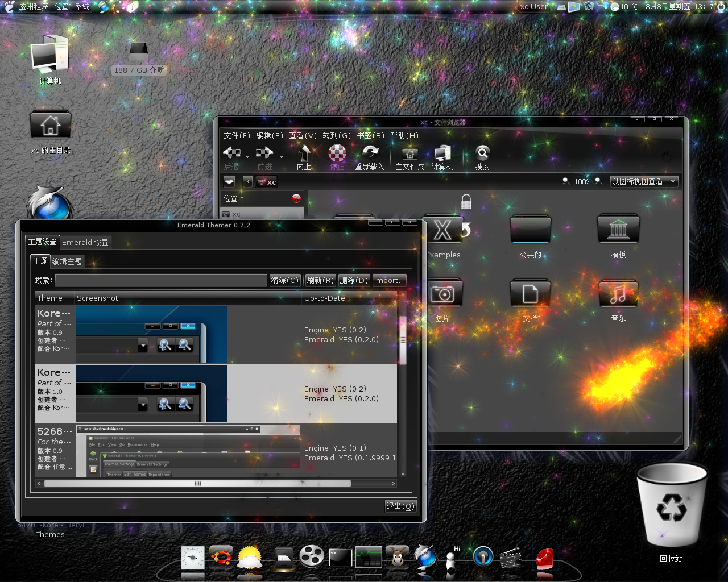Click the red ruby gem dock icon

[544, 559]
